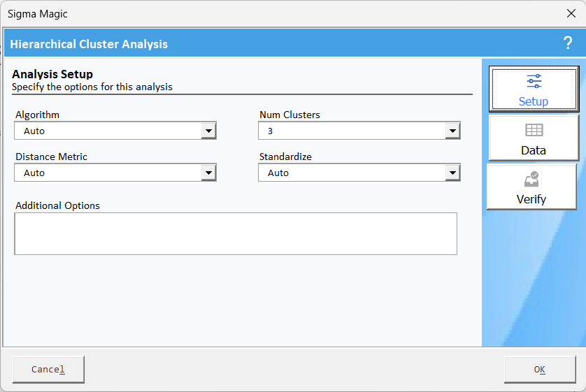Image resolution: width=586 pixels, height=392 pixels.
Task: Open the Num Clusters dropdown arrow
Action: point(452,131)
